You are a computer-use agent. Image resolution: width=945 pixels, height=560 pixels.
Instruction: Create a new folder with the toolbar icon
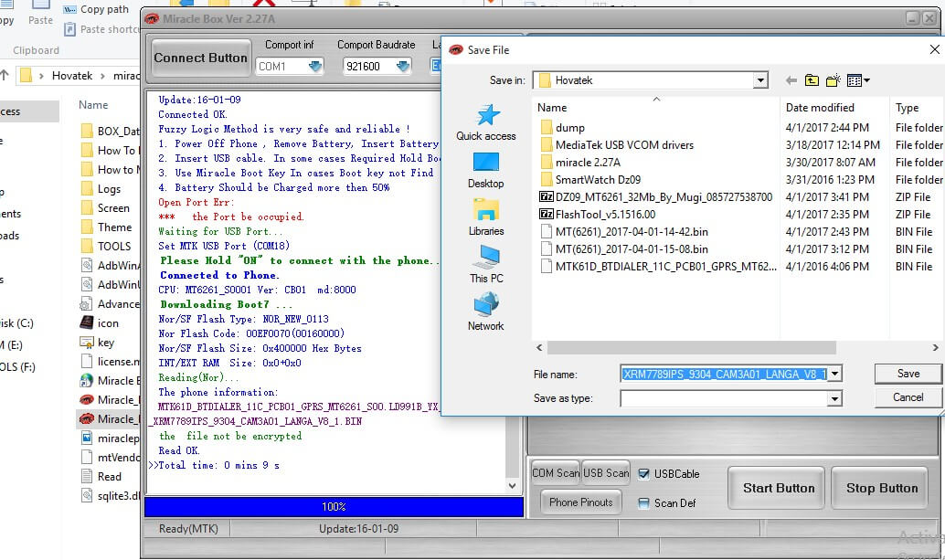[833, 79]
